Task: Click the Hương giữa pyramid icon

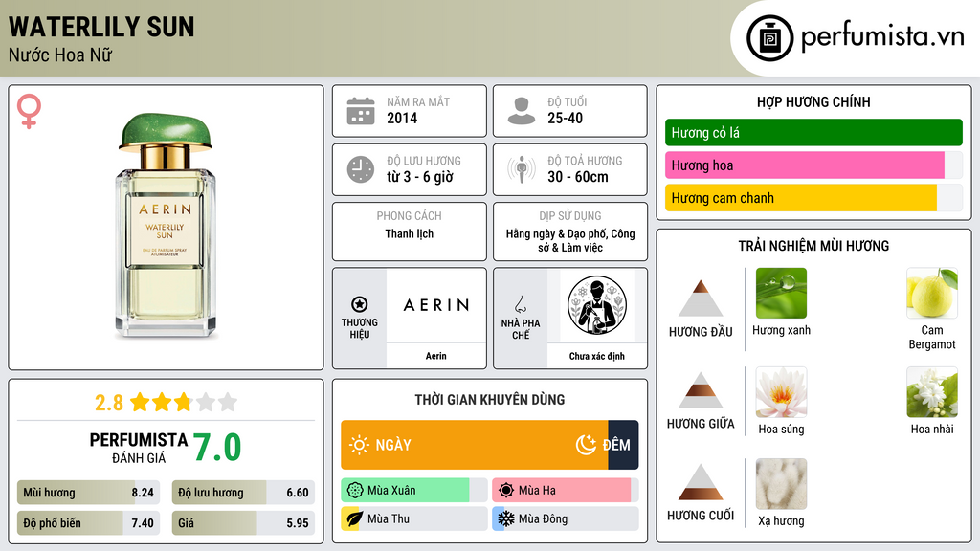Action: (x=701, y=390)
